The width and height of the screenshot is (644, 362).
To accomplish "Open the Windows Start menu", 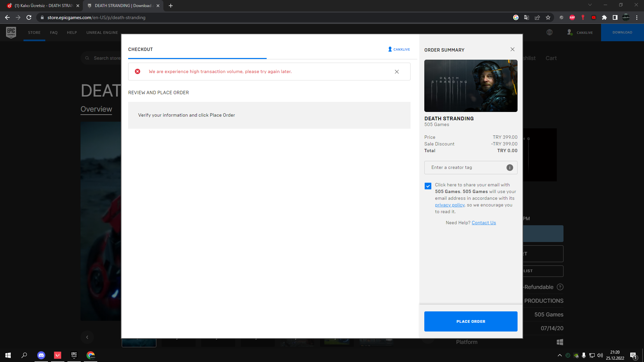I will (8, 355).
